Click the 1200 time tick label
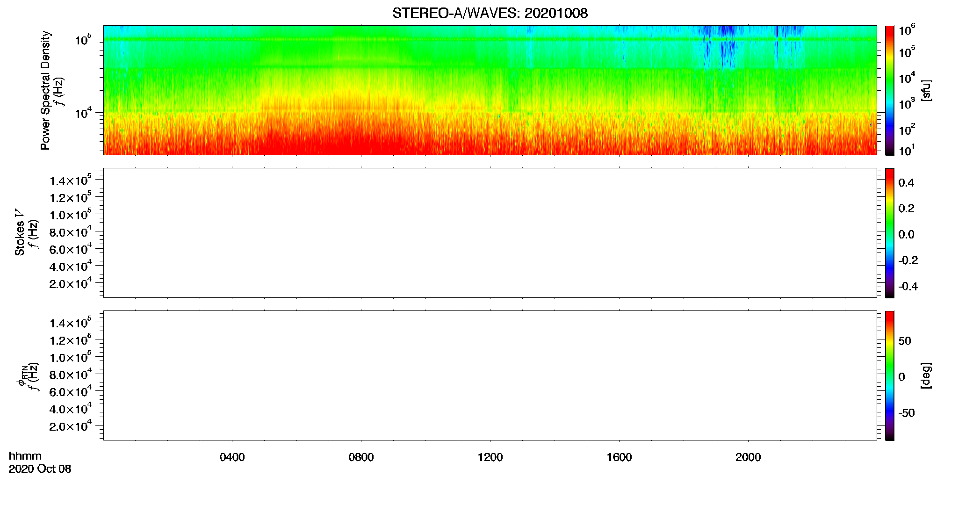 coord(490,457)
